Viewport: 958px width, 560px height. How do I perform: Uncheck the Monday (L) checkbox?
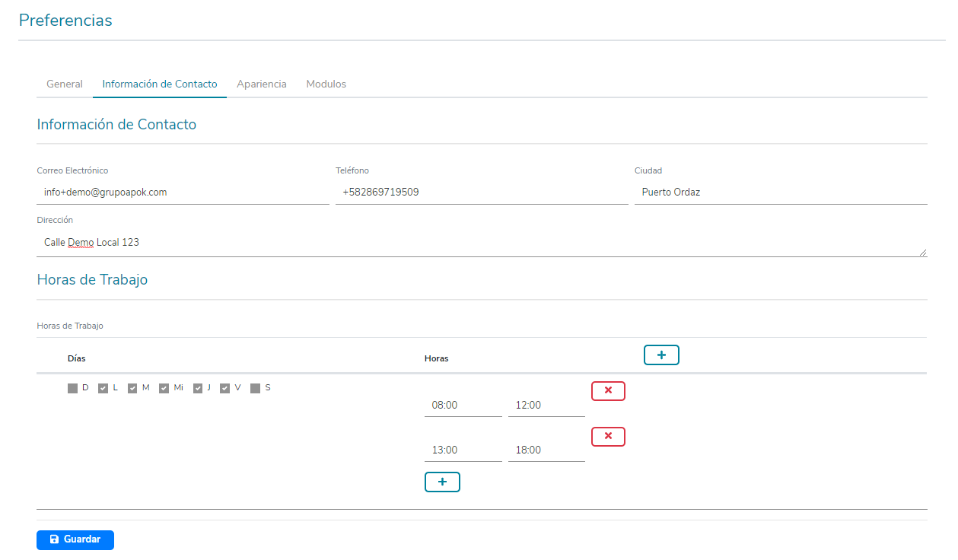103,388
